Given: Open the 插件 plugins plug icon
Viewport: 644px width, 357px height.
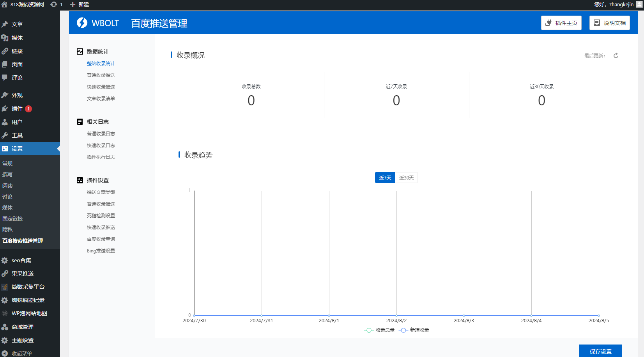Looking at the screenshot, I should tap(5, 108).
